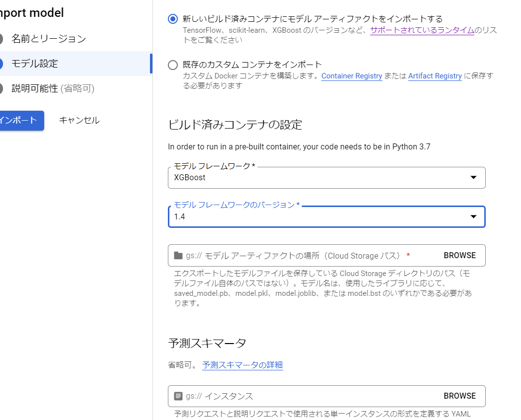The image size is (521, 420).
Task: Select the import existing custom container radio
Action: point(173,65)
